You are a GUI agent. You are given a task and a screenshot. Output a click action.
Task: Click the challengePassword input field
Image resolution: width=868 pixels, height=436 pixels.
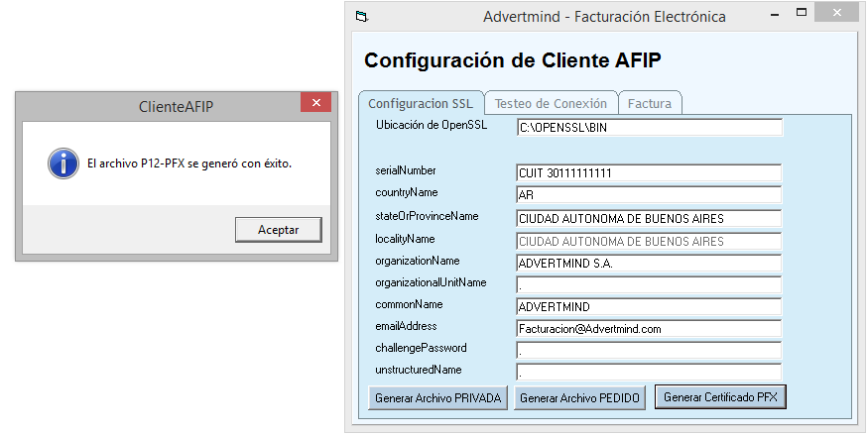(649, 350)
